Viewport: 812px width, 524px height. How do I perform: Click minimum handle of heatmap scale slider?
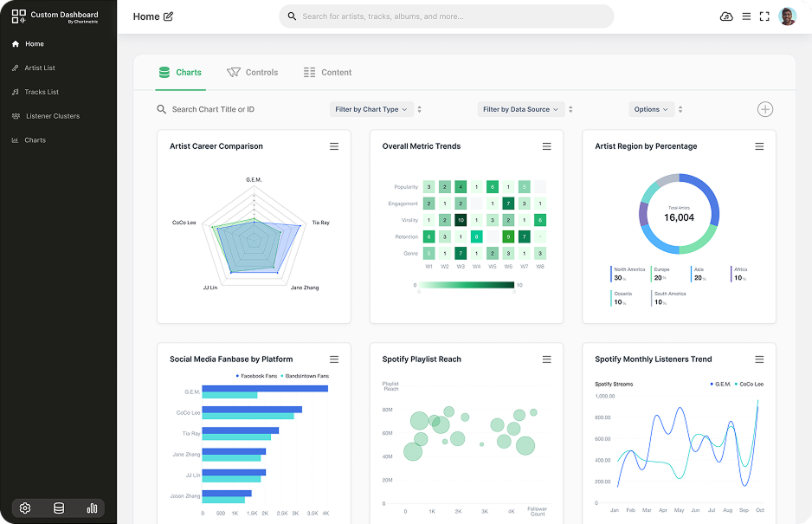point(419,292)
